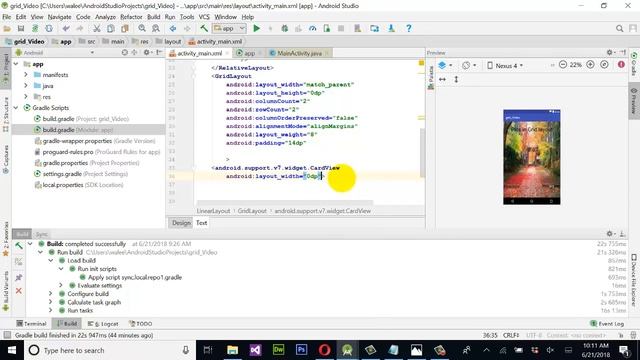Screen dimensions: 640x360
Task: Click Search Everywhere magnifier at top right
Action: (x=619, y=29)
